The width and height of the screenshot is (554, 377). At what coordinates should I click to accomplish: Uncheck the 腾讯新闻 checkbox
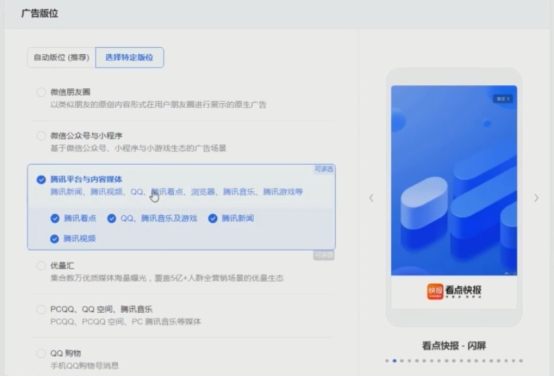coord(213,219)
